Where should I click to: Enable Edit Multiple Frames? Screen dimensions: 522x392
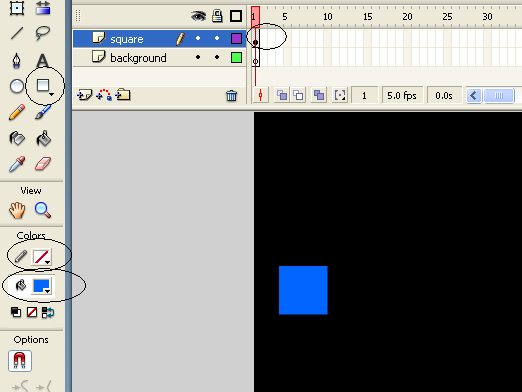(319, 96)
